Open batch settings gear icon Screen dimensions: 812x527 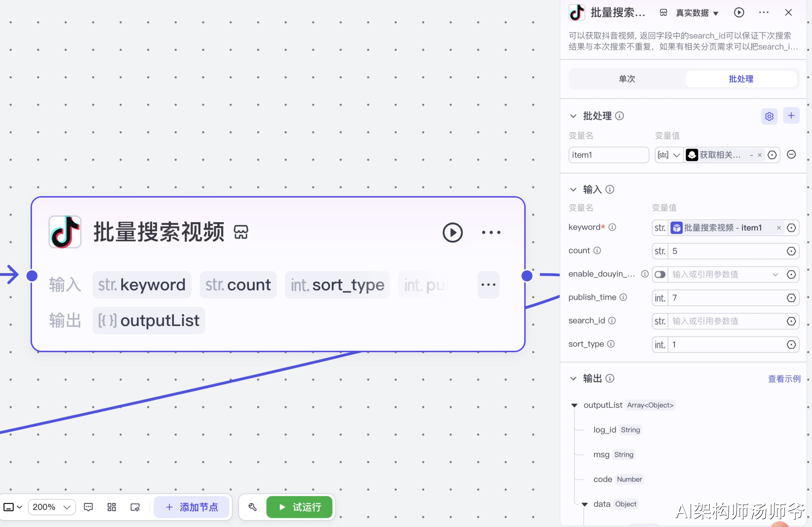[769, 116]
